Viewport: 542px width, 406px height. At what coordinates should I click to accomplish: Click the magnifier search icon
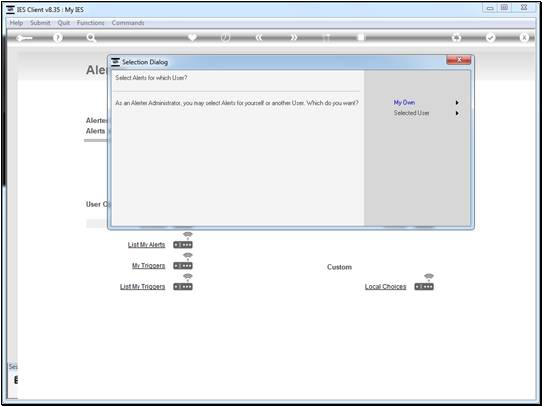(x=91, y=38)
